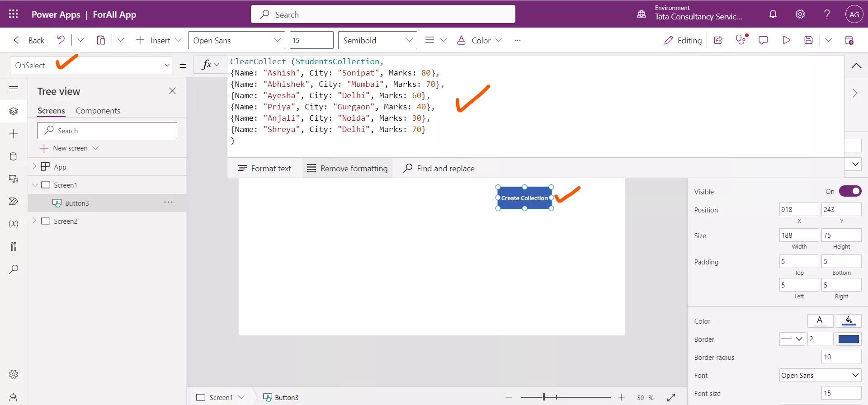The width and height of the screenshot is (868, 405).
Task: Open the help question mark
Action: point(827,14)
